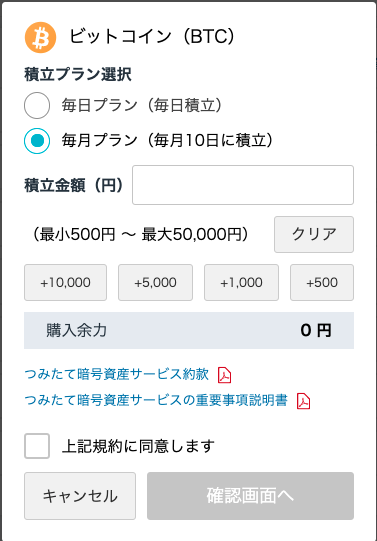Focus the 積立金額 input field
The image size is (377, 541).
click(x=243, y=185)
